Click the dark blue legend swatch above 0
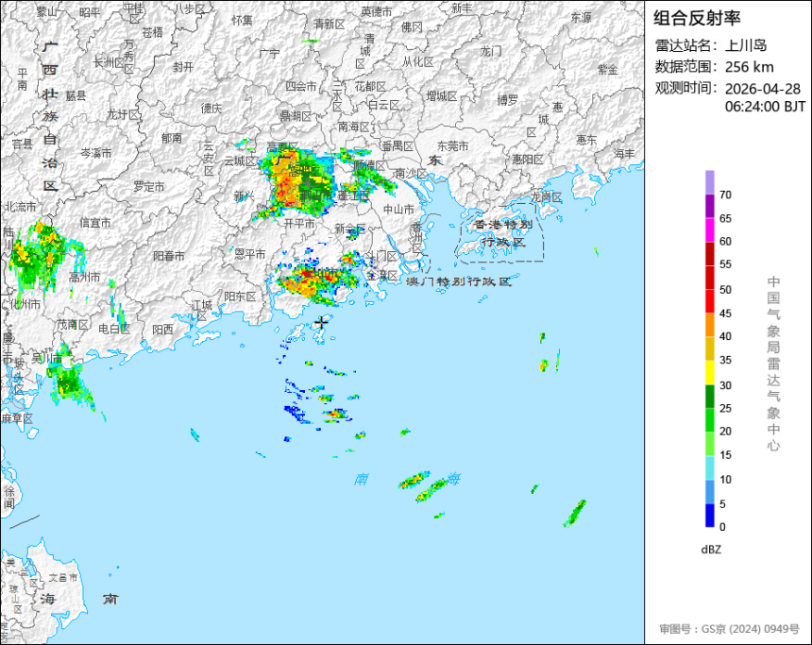 click(x=709, y=515)
